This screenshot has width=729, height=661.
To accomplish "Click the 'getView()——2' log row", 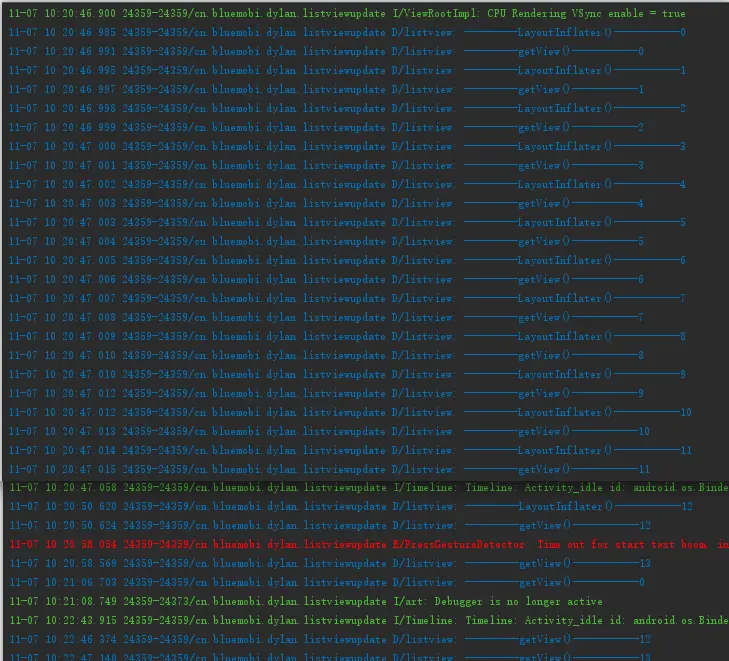I will tap(326, 128).
